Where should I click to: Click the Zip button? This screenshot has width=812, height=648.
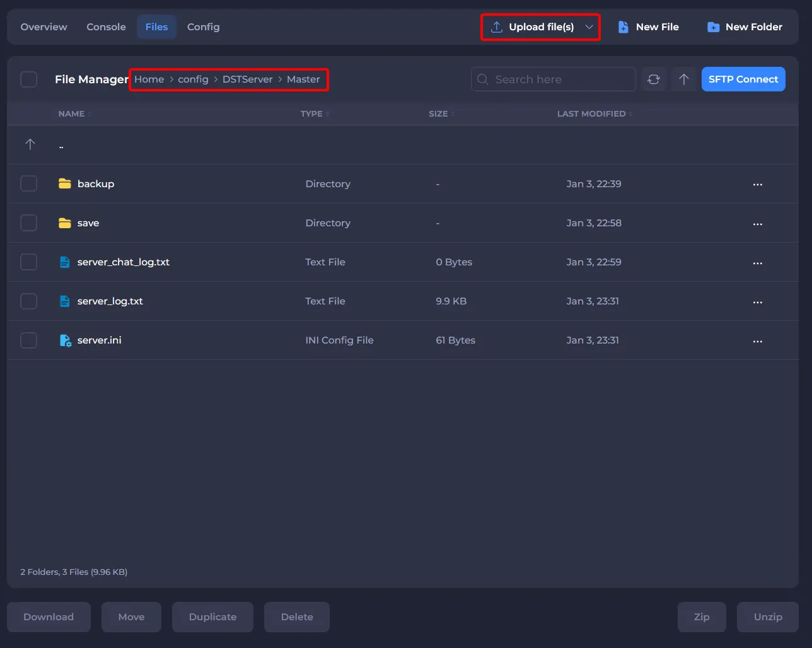click(702, 617)
